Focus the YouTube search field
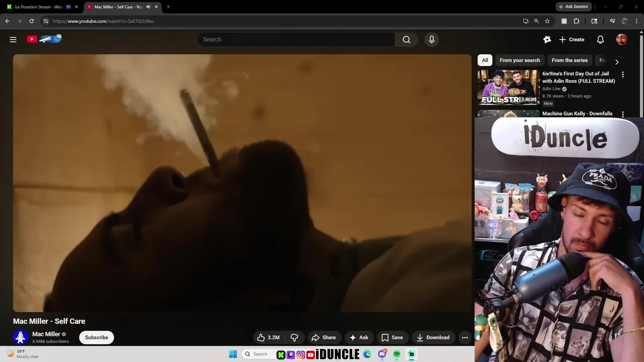 point(296,39)
